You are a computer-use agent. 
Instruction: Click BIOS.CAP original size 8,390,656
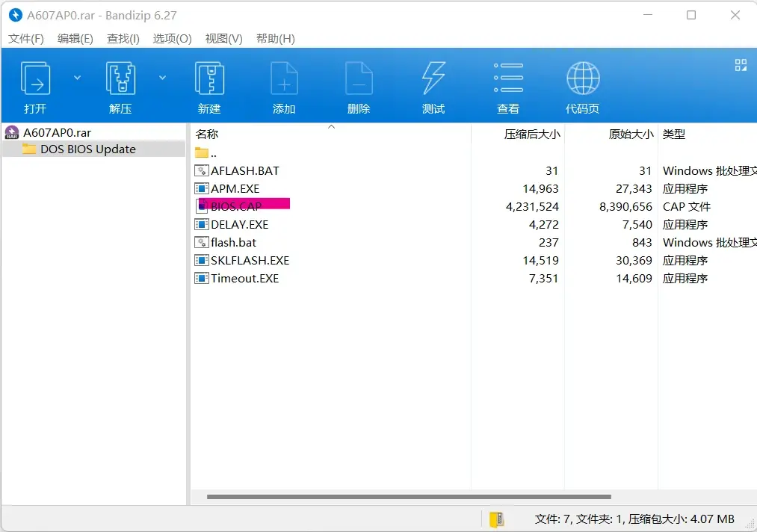click(625, 207)
